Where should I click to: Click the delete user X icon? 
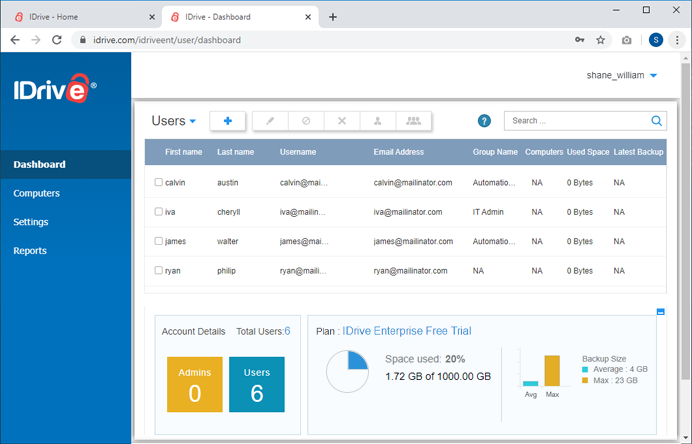click(342, 121)
